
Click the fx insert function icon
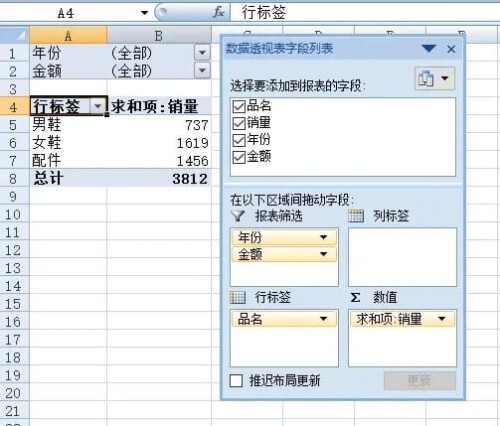pos(219,13)
